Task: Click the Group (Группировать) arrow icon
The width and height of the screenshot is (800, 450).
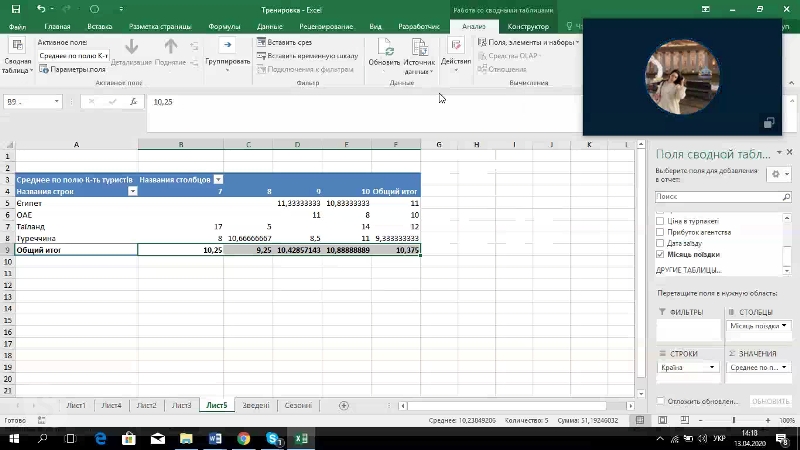Action: coord(227,46)
